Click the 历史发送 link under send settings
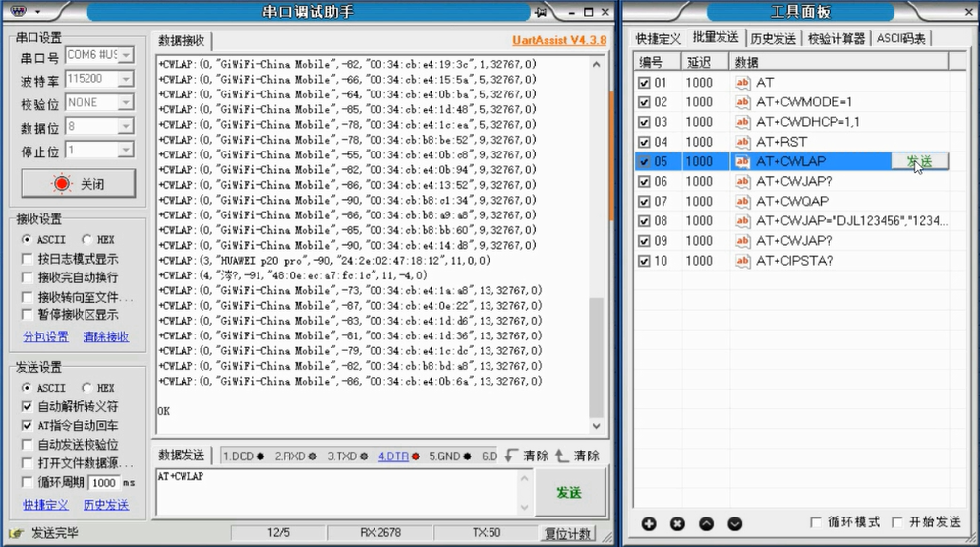The image size is (980, 547). click(105, 505)
